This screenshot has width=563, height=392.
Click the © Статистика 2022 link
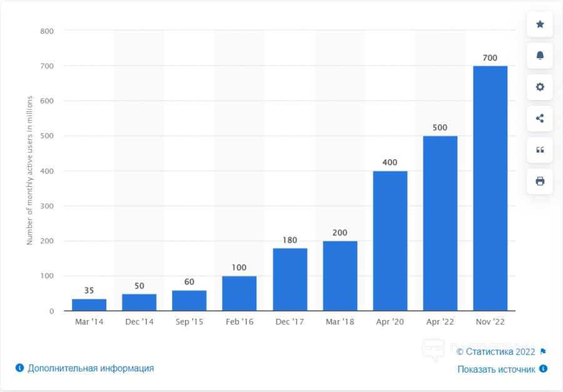click(496, 352)
